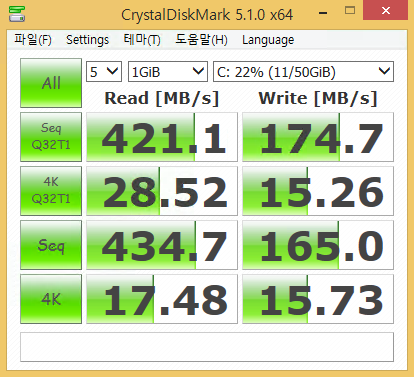Select the 4K write value 15.73

pos(318,299)
